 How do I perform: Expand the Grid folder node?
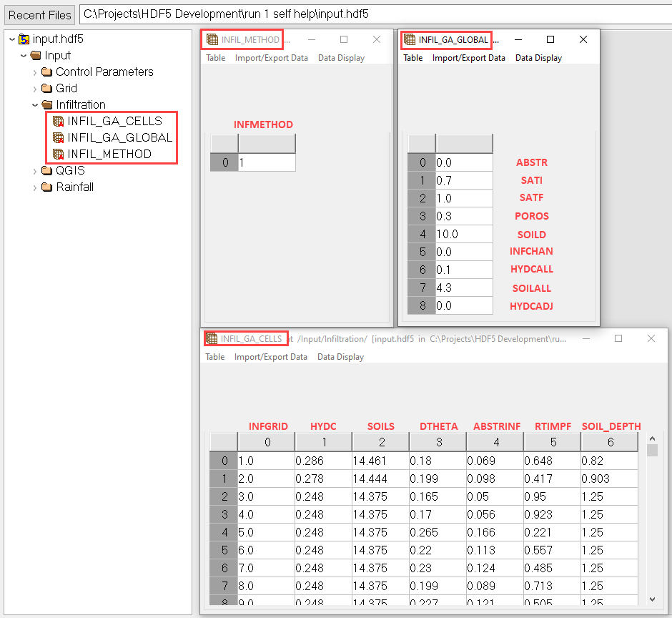(x=35, y=89)
